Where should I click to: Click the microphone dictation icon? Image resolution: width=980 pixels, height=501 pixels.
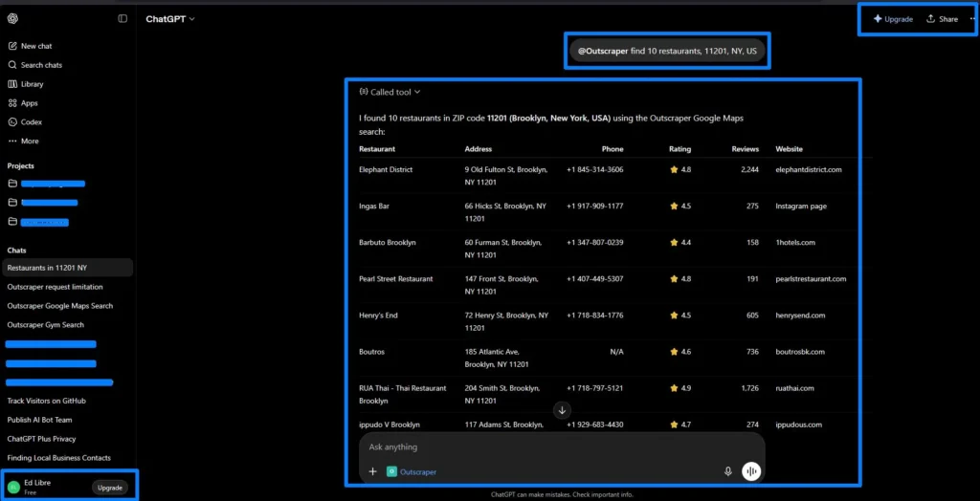tap(727, 471)
